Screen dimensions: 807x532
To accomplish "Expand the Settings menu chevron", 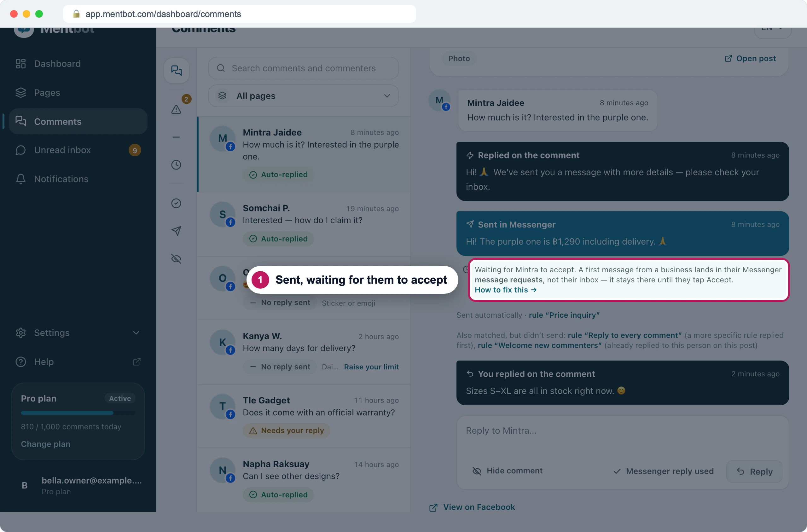I will tap(136, 333).
